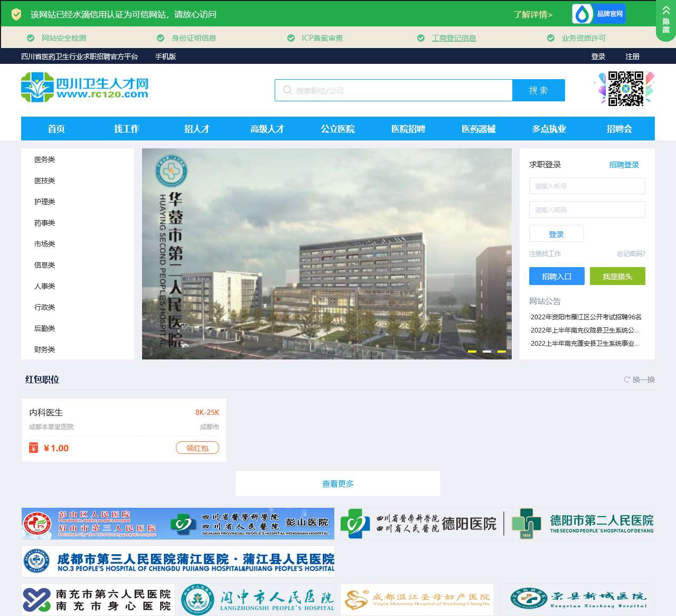Click the red envelope icon beside ¥1.00
The height and width of the screenshot is (616, 676).
click(x=33, y=448)
